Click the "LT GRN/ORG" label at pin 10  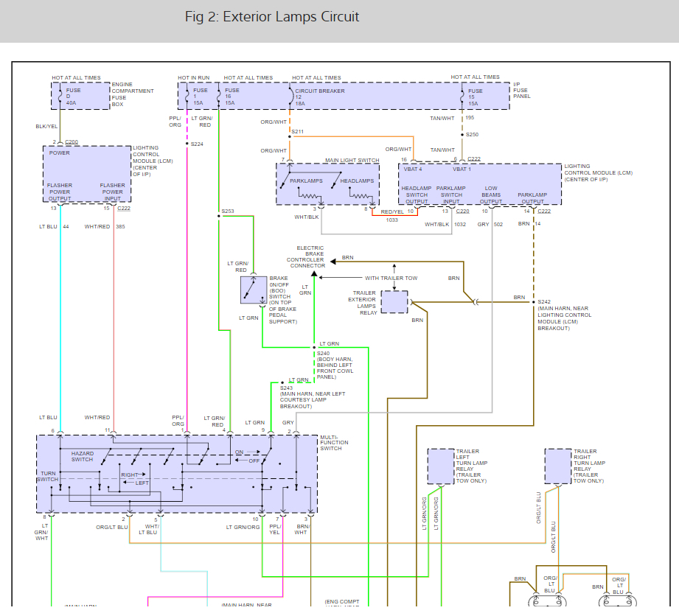point(243,528)
